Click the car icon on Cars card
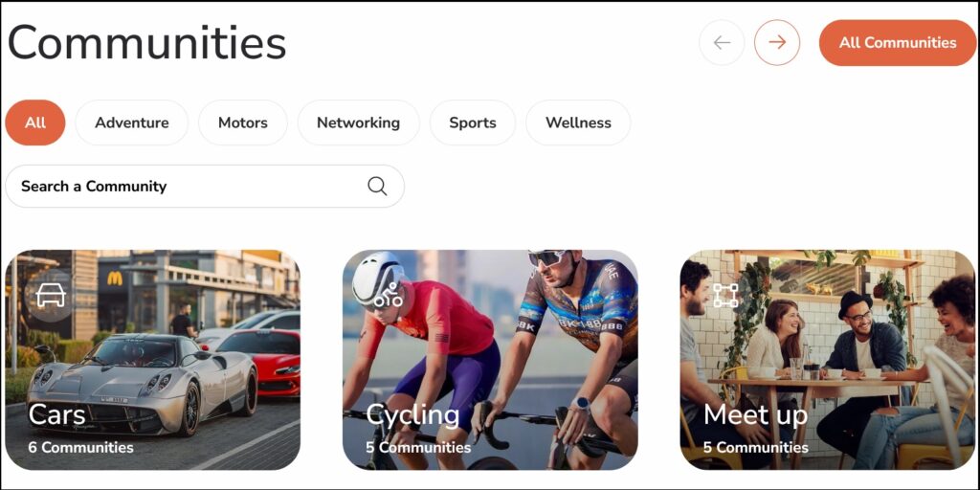 tap(51, 296)
